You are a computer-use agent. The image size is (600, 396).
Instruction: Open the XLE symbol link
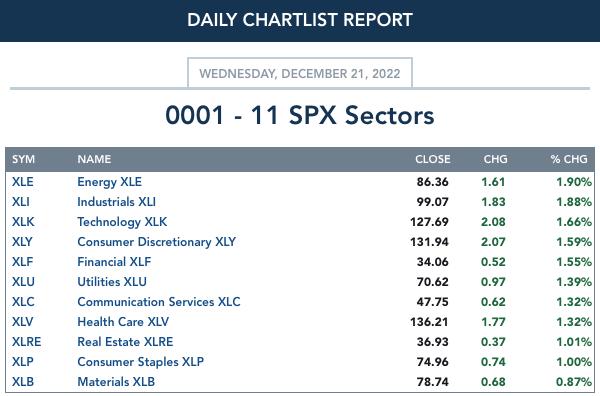23,182
